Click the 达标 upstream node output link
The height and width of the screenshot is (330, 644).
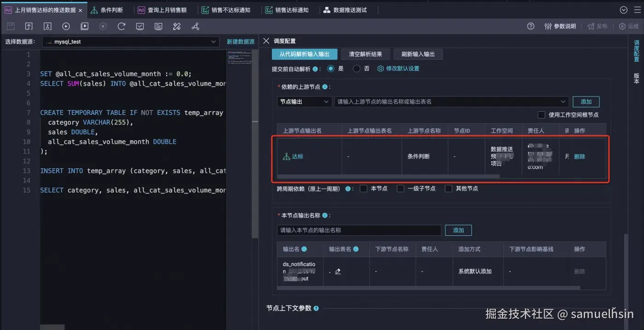click(x=298, y=157)
